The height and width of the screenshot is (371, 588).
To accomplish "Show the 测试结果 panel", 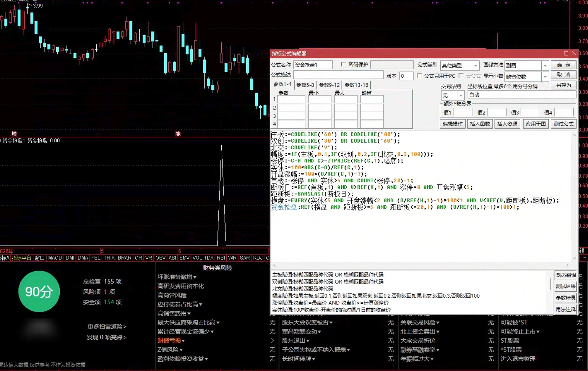I will pyautogui.click(x=566, y=286).
